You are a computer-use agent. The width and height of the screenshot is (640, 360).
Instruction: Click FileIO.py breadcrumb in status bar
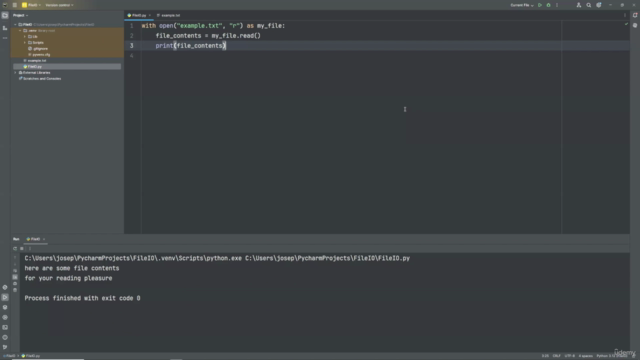[x=31, y=356]
